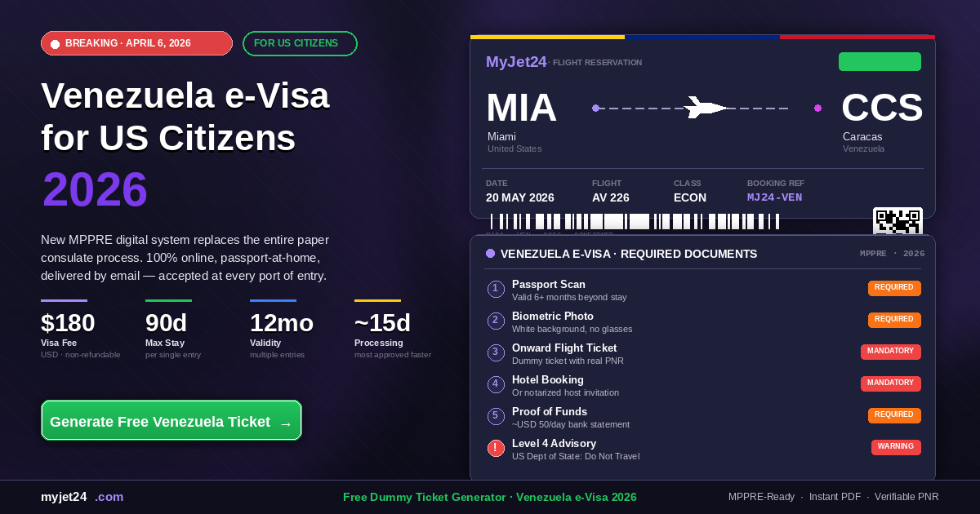Click the green confirmed pill on the ticket
This screenshot has height=514, width=980.
pos(880,61)
